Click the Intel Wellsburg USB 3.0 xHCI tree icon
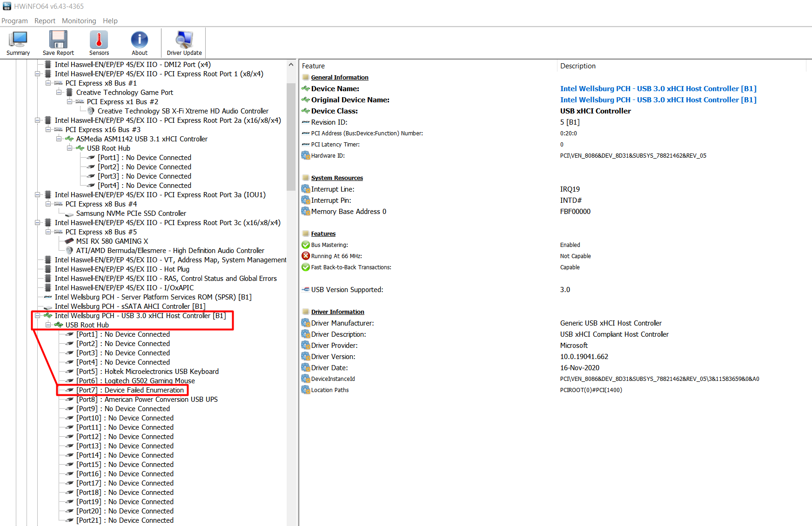 coord(48,315)
